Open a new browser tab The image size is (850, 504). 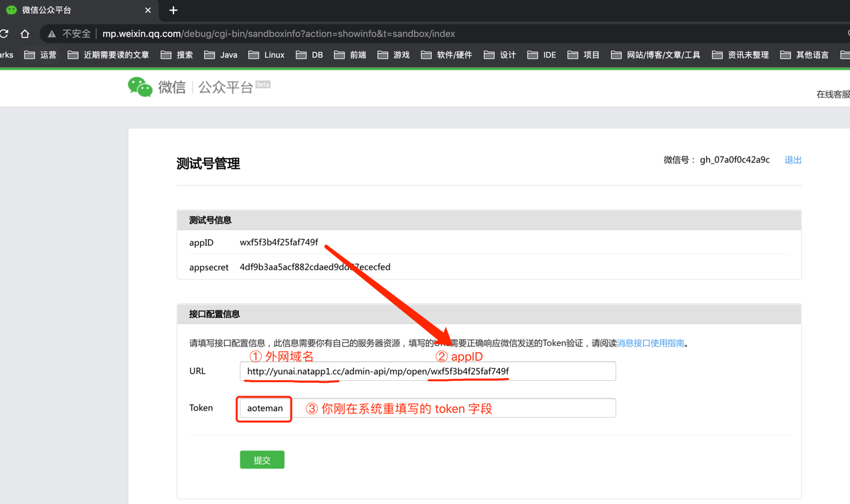click(173, 10)
